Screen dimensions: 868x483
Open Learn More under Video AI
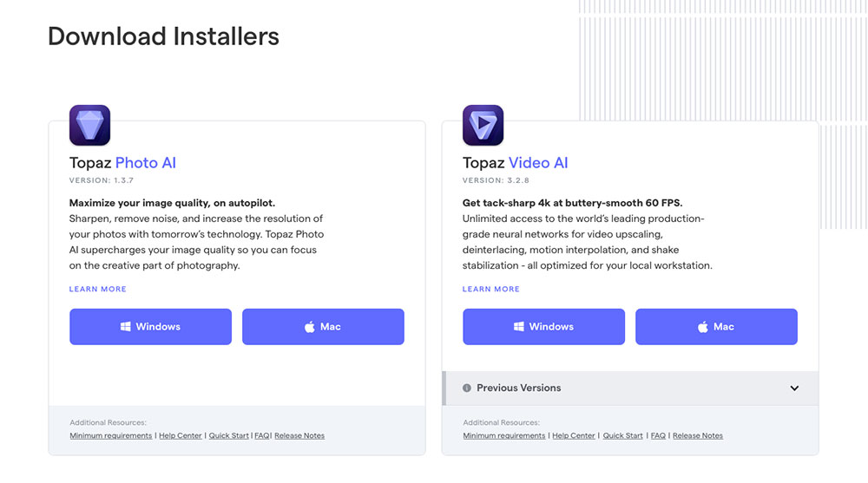pyautogui.click(x=491, y=289)
